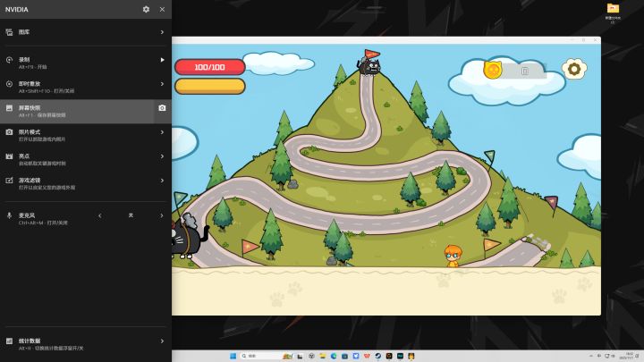Click the microphone state value 关
The width and height of the screenshot is (644, 362).
pyautogui.click(x=131, y=215)
